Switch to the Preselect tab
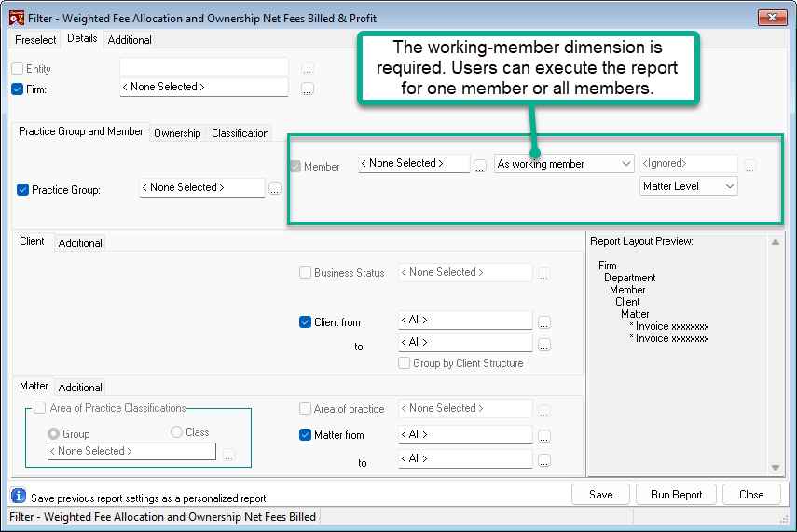 [35, 40]
